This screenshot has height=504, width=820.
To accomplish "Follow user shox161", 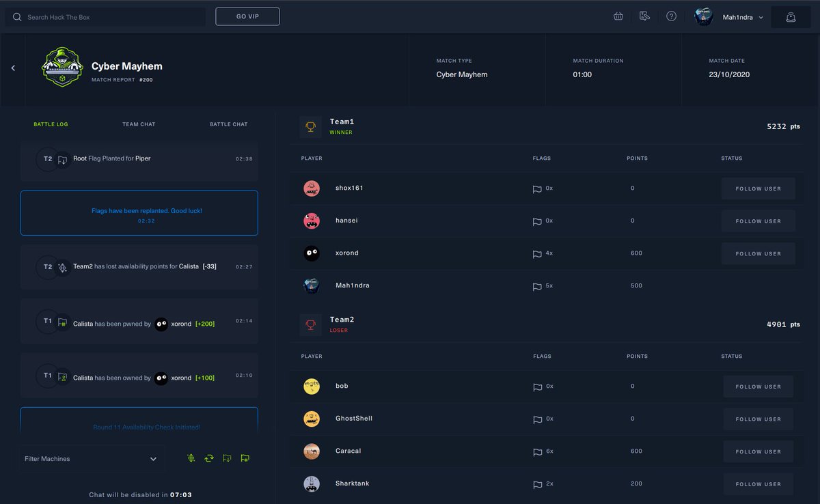I will coord(758,188).
